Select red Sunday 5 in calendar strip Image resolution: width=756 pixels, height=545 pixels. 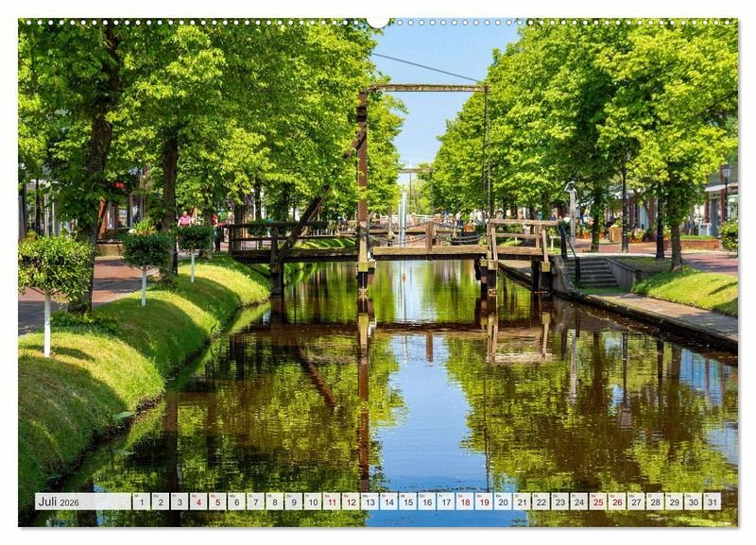217,502
